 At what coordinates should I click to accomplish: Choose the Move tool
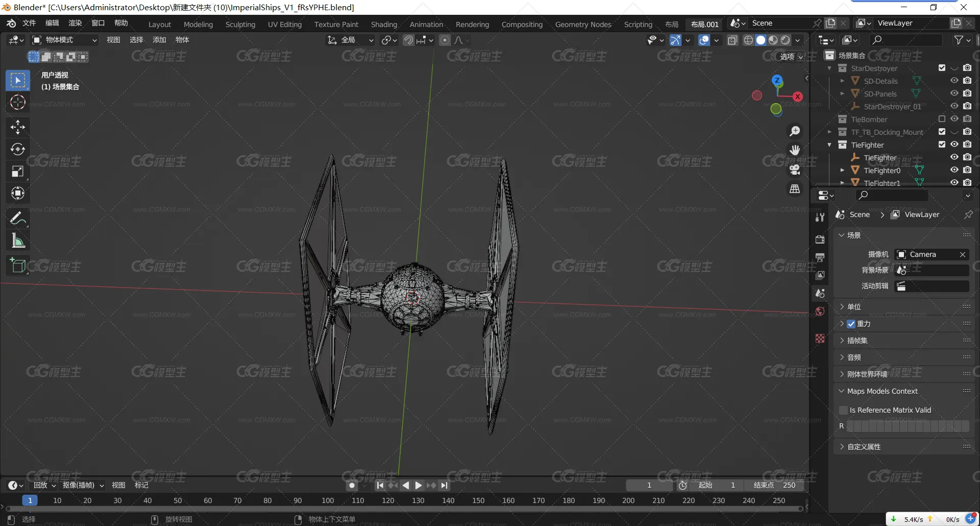coord(18,127)
